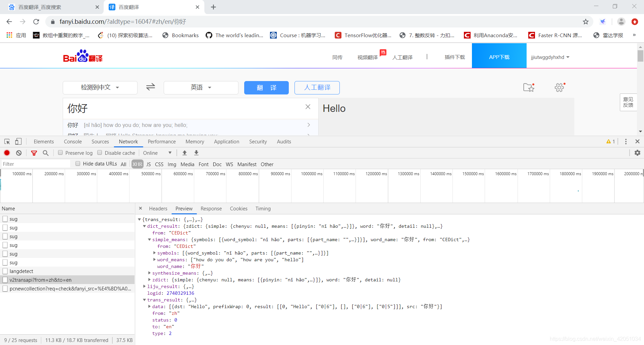Open the translation favorites folder icon

[529, 87]
